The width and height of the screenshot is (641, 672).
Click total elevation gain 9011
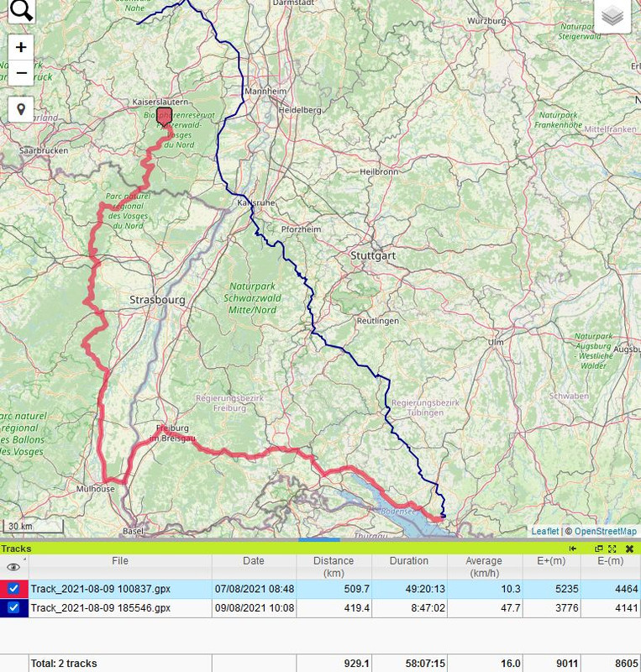[x=567, y=664]
